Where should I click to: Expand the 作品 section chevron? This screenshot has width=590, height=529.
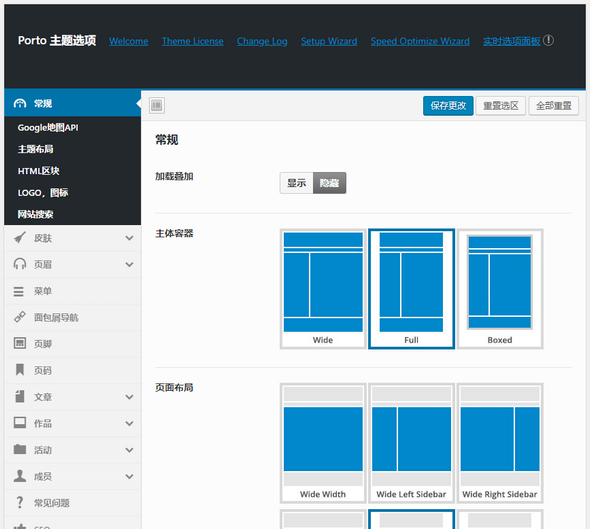pyautogui.click(x=129, y=423)
